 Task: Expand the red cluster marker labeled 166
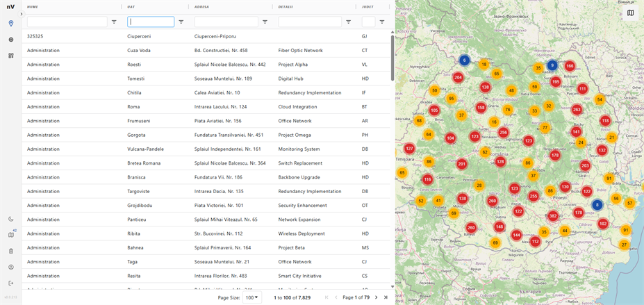click(x=569, y=66)
